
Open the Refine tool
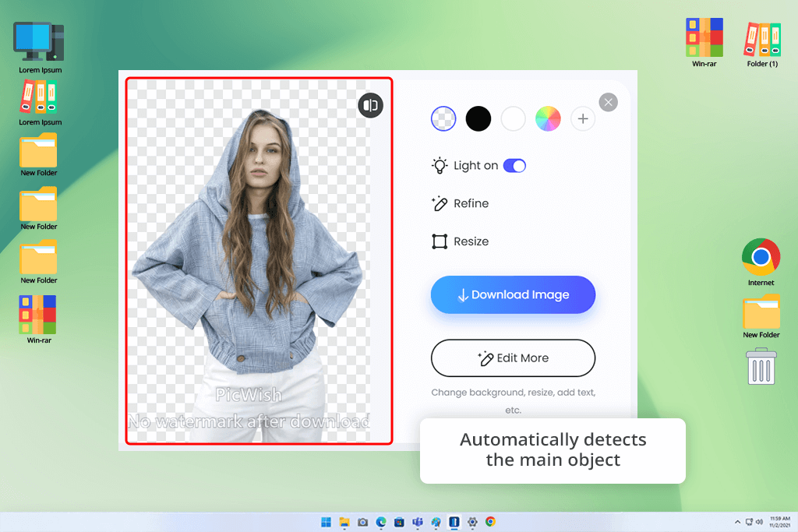point(460,203)
